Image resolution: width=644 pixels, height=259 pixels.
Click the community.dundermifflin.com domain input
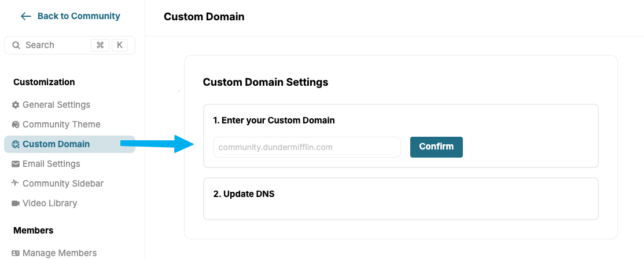coord(307,147)
